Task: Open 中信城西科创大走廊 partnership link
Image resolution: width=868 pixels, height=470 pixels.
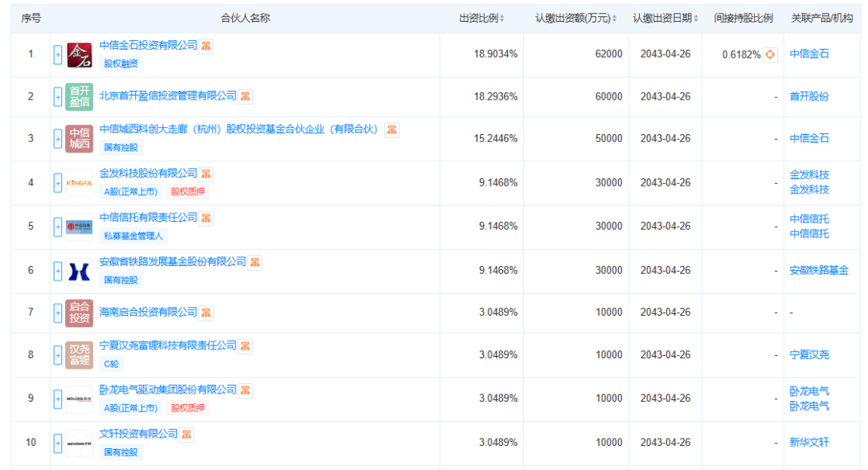Action: [x=239, y=129]
